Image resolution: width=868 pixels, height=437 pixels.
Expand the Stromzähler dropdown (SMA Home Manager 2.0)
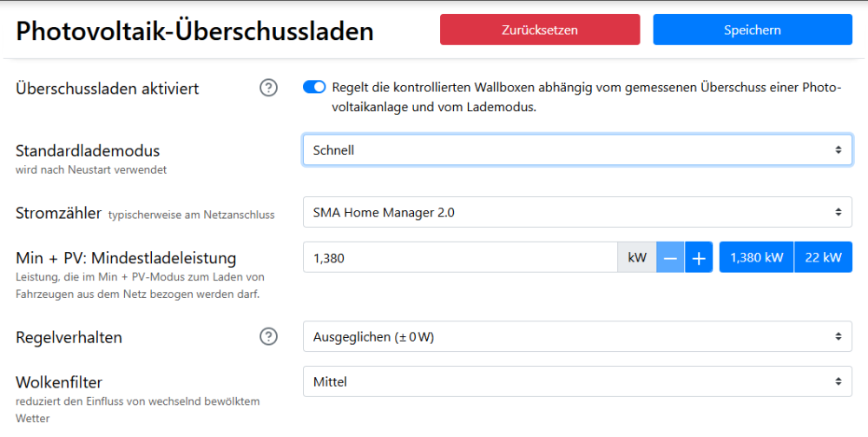pyautogui.click(x=577, y=212)
